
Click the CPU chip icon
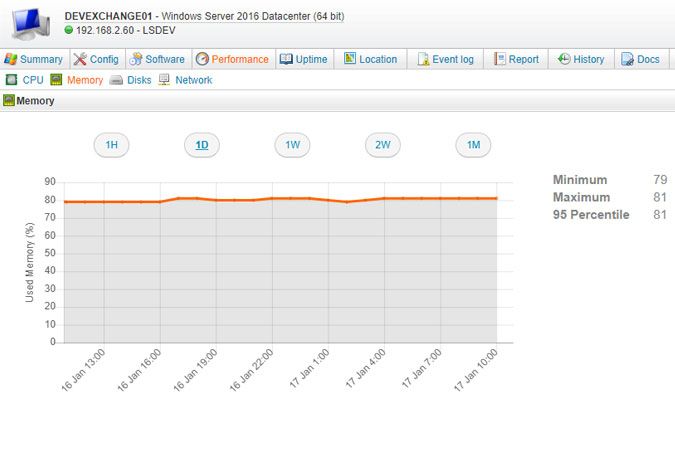[x=11, y=80]
